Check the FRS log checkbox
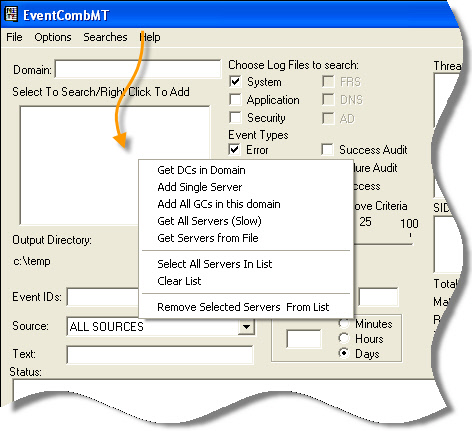The width and height of the screenshot is (472, 431). [x=328, y=82]
